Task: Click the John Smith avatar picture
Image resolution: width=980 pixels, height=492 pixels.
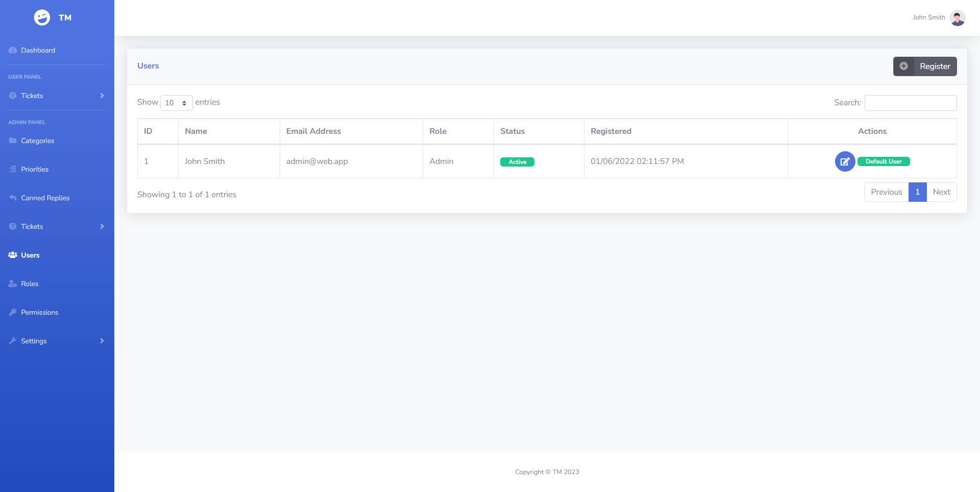Action: (958, 17)
